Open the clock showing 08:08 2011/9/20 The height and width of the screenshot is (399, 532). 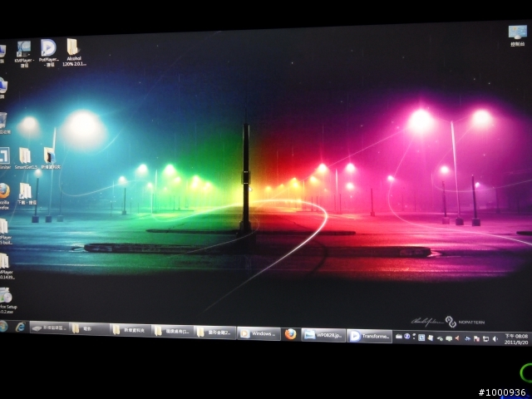[516, 339]
